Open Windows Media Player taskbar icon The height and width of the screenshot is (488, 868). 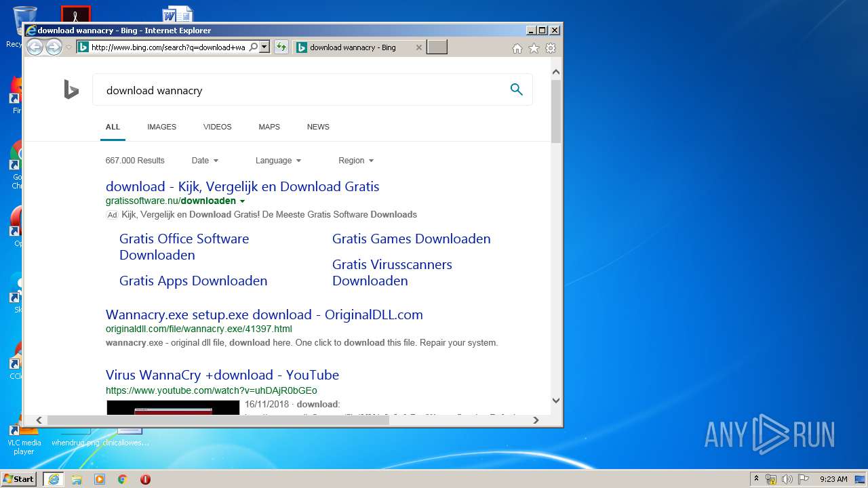coord(100,479)
